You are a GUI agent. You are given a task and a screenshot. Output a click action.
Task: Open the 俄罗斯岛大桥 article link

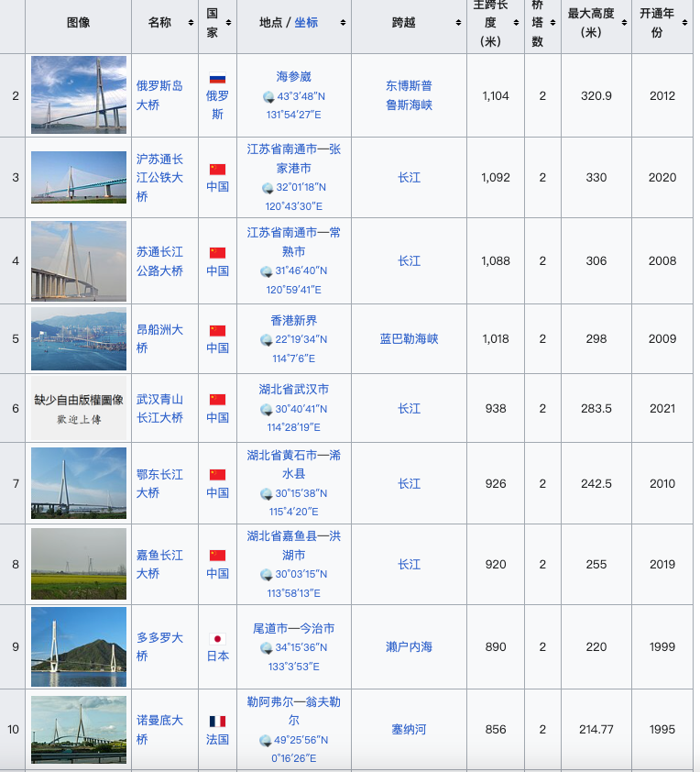[159, 95]
